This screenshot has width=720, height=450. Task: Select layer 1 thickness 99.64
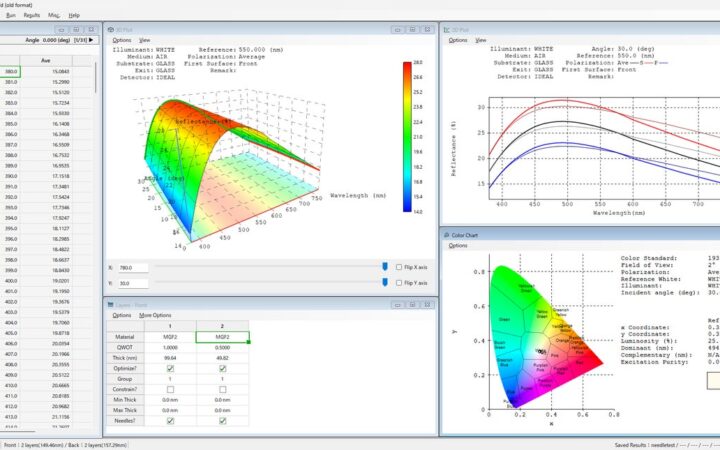[x=170, y=358]
